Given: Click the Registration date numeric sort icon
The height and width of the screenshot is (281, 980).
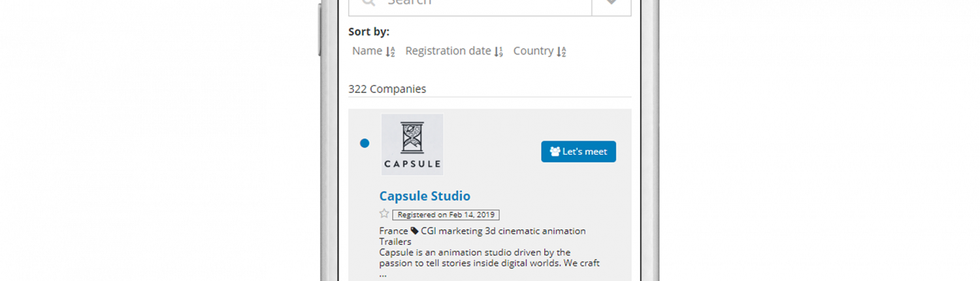Looking at the screenshot, I should [498, 52].
